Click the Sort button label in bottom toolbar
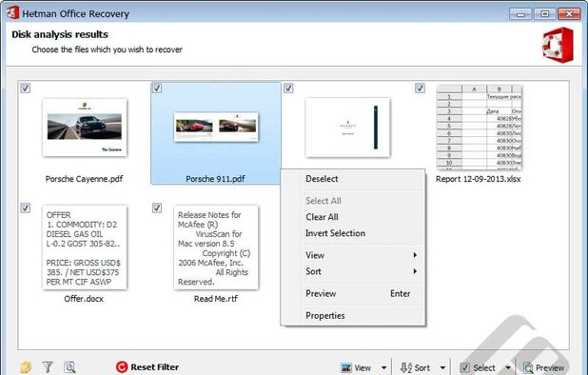 point(422,368)
